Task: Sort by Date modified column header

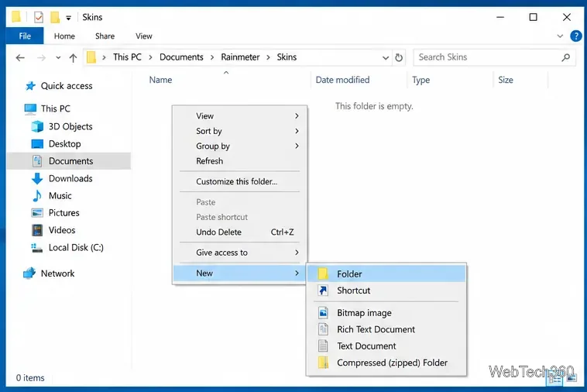Action: click(342, 80)
